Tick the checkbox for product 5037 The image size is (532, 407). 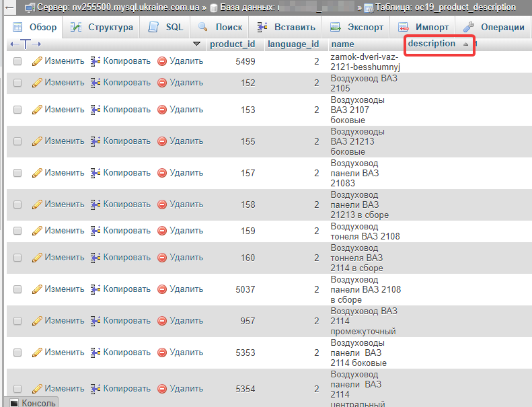tap(17, 289)
